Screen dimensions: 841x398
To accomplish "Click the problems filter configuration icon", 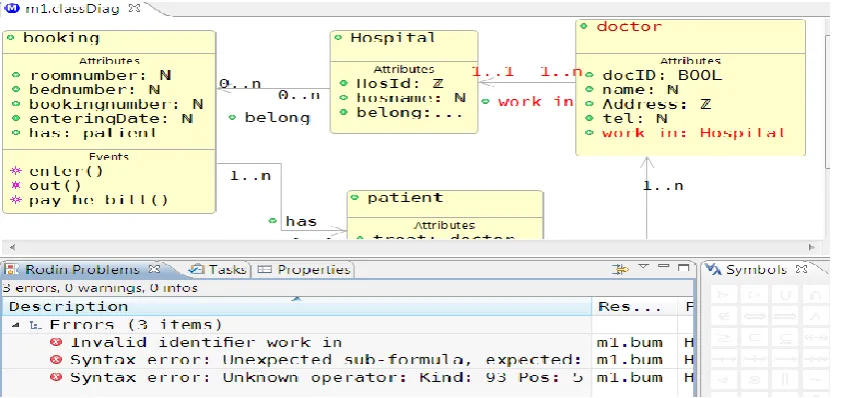I will (620, 269).
